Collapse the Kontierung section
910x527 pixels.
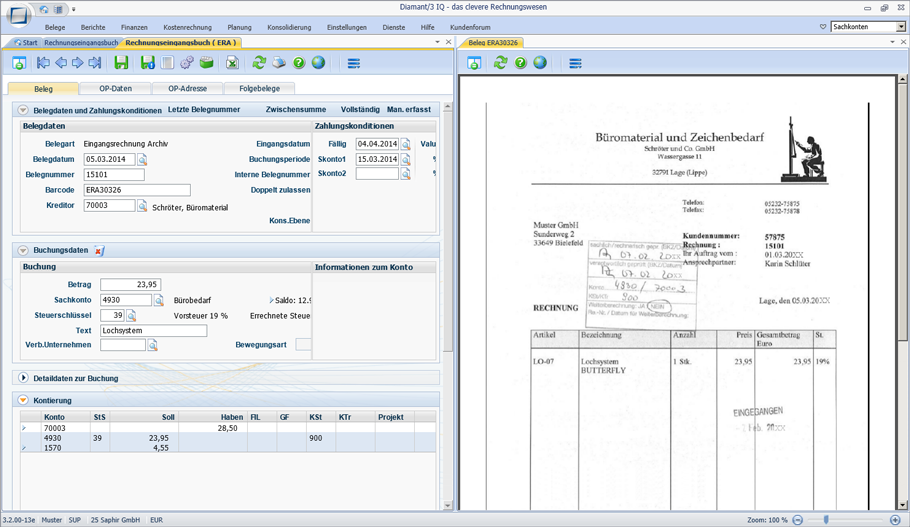pos(23,400)
